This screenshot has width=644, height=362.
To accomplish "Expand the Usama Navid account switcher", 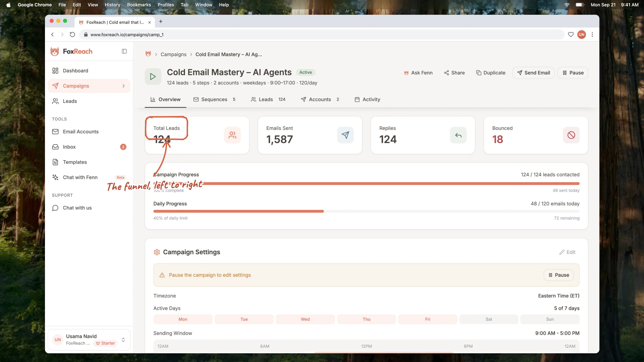I will coord(89,339).
